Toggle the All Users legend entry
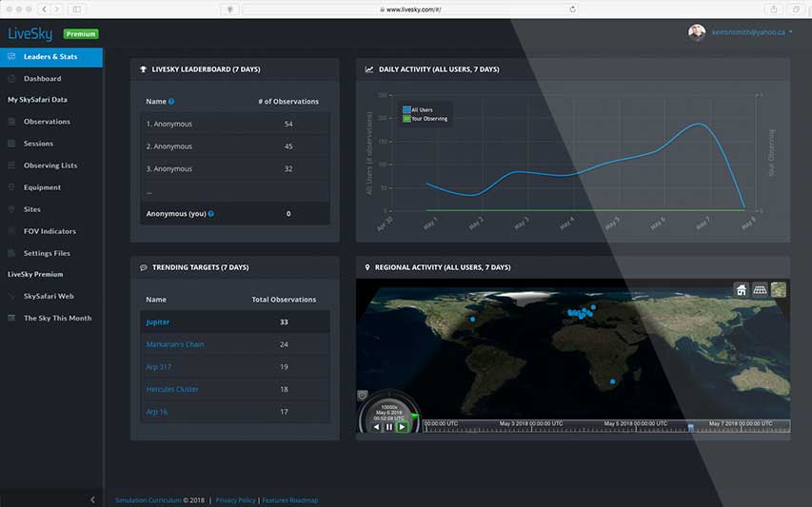Image resolution: width=812 pixels, height=507 pixels. [x=418, y=109]
